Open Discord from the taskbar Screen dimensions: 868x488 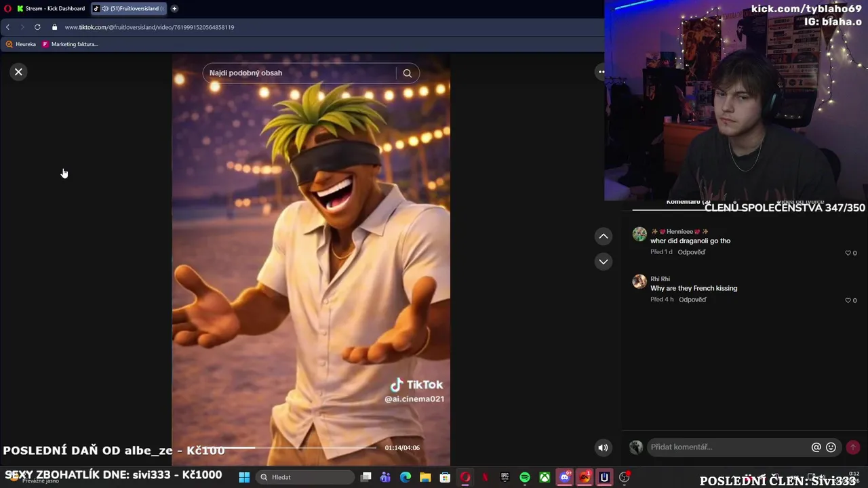(x=564, y=477)
